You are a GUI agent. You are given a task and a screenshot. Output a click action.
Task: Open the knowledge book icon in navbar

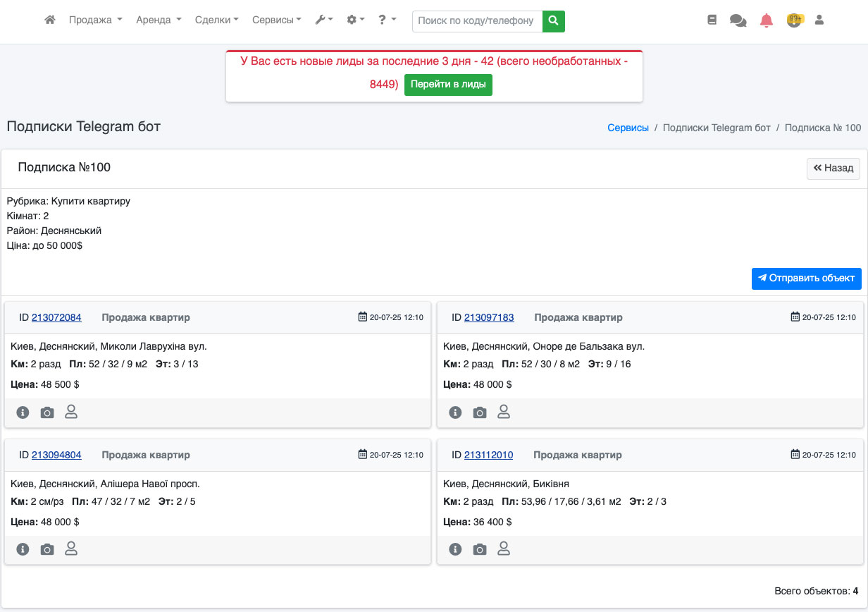pos(712,20)
